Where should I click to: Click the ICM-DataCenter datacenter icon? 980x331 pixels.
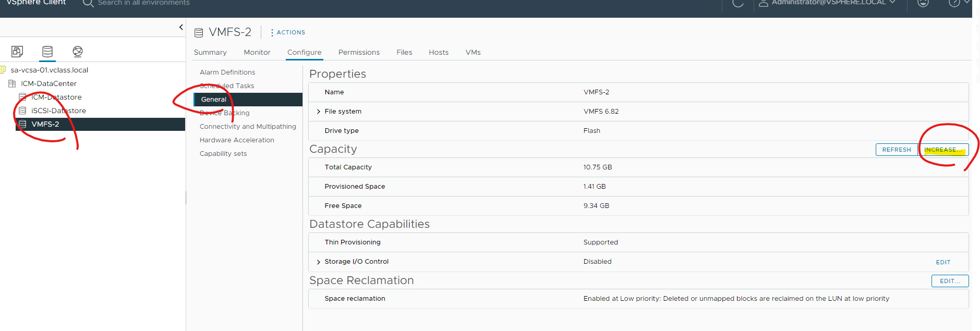(x=12, y=83)
